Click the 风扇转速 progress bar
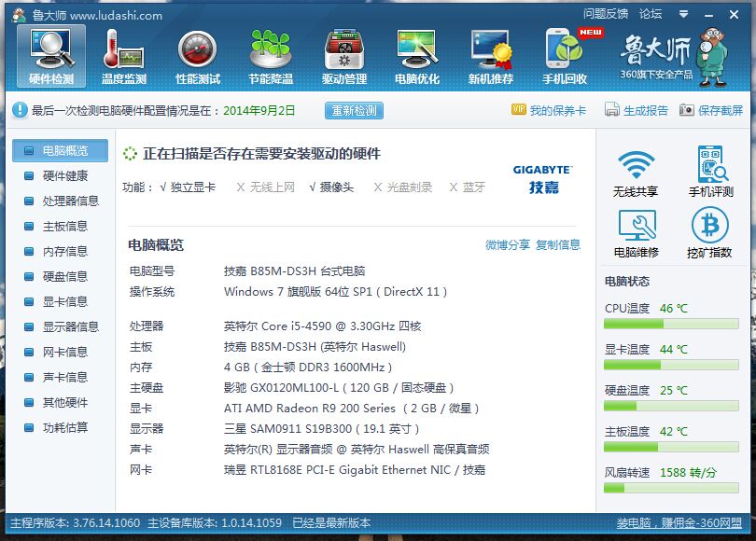756x541 pixels. tap(671, 488)
